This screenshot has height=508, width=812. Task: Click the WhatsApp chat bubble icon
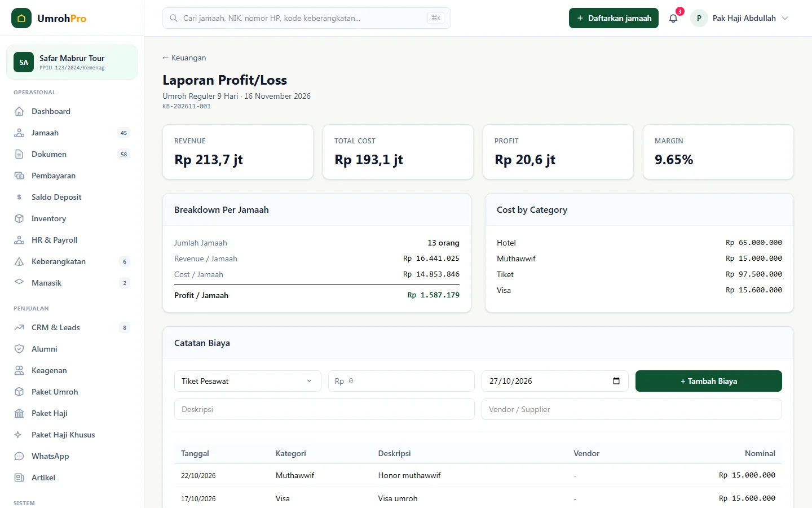[19, 456]
